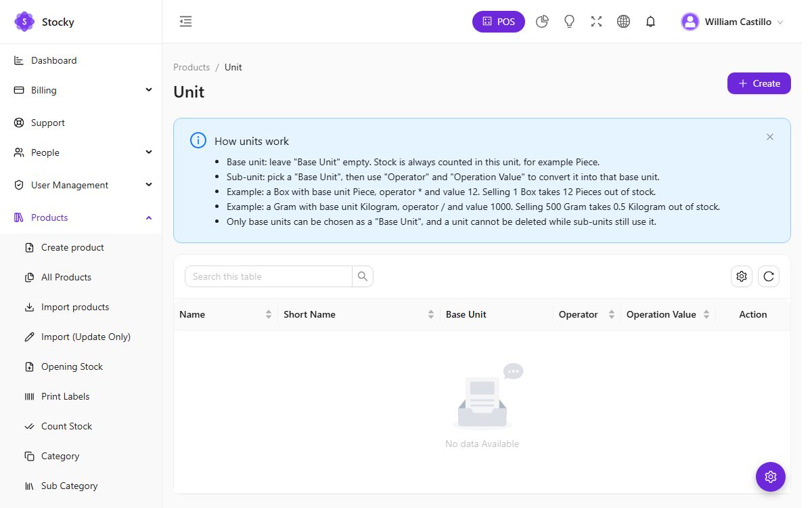Viewport: 812px width, 508px height.
Task: Open the floating purple settings gear
Action: click(771, 477)
